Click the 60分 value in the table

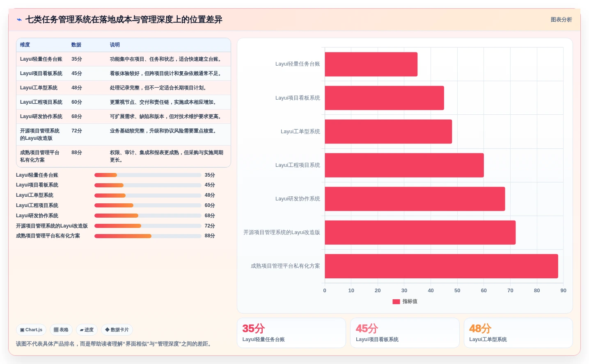coord(77,102)
